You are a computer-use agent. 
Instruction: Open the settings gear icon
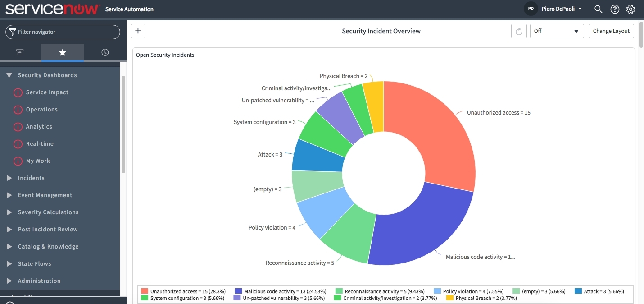tap(630, 9)
